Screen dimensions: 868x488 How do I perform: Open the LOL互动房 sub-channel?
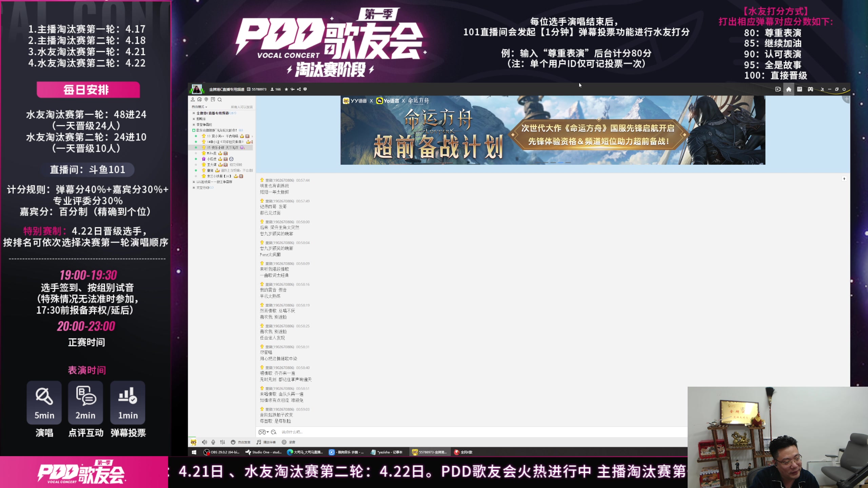pos(214,182)
